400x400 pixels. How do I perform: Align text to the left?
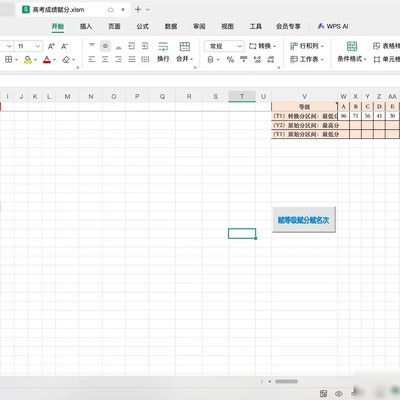pyautogui.click(x=92, y=59)
